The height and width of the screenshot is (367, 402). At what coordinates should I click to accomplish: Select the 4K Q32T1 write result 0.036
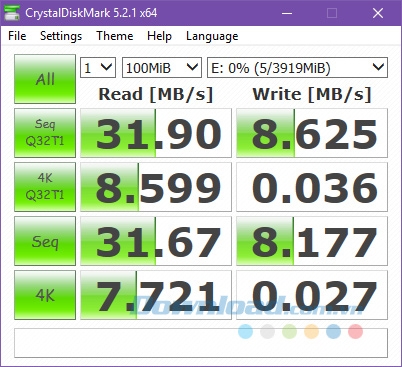pyautogui.click(x=312, y=187)
